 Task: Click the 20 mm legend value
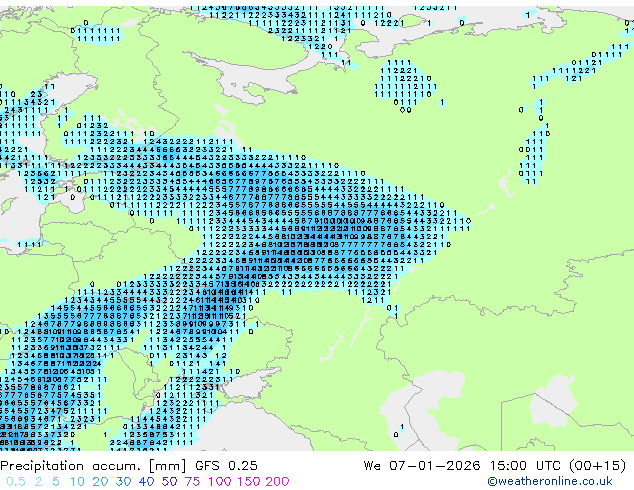coord(100,482)
